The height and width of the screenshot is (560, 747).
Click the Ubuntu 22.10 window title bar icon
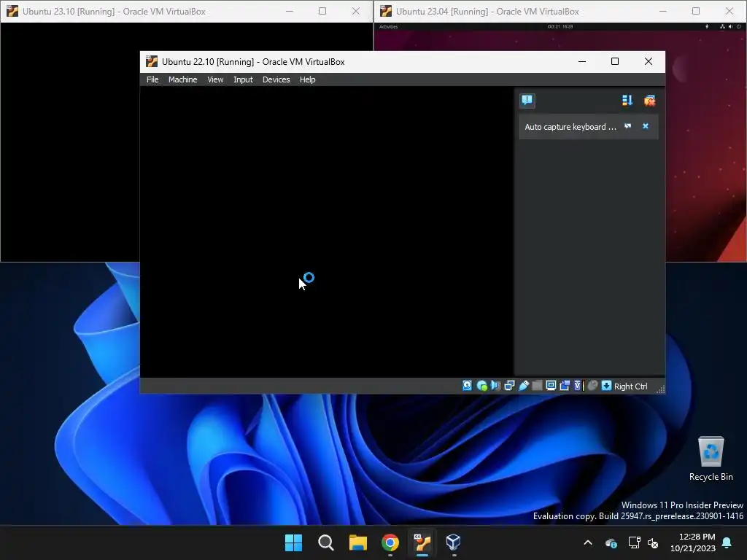click(152, 61)
